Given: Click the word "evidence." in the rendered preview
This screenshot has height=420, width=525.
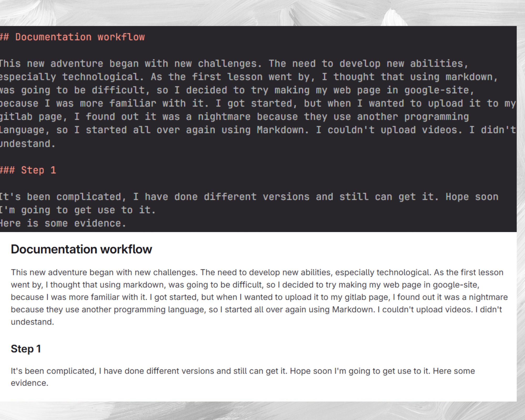Looking at the screenshot, I should (x=29, y=383).
